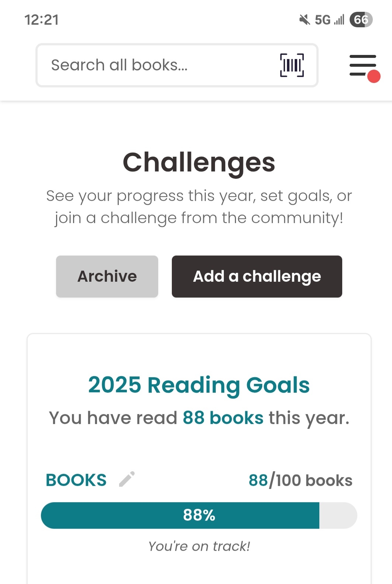Tap the Challenges page heading
Viewport: 392px width, 584px height.
(199, 162)
